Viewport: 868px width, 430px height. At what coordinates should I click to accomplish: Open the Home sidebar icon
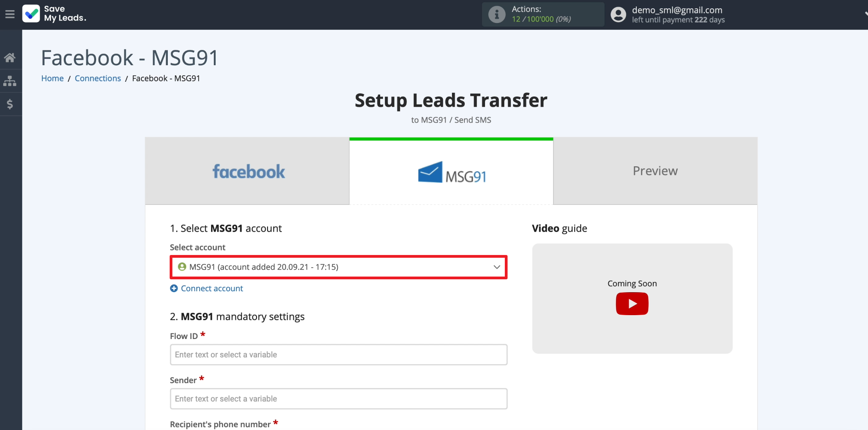click(x=10, y=57)
